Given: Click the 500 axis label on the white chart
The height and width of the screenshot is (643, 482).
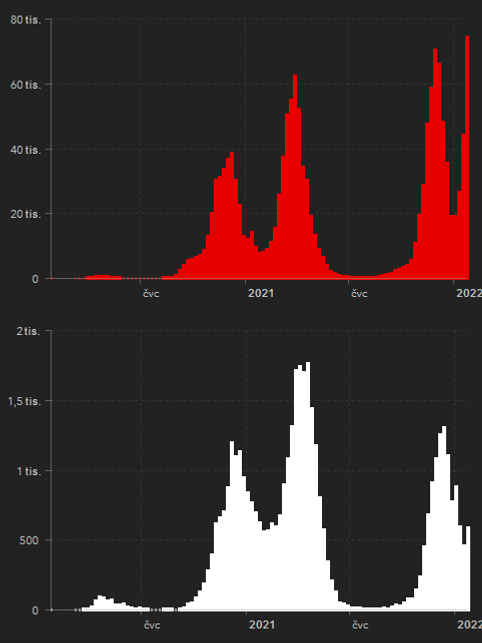Looking at the screenshot, I should (29, 540).
